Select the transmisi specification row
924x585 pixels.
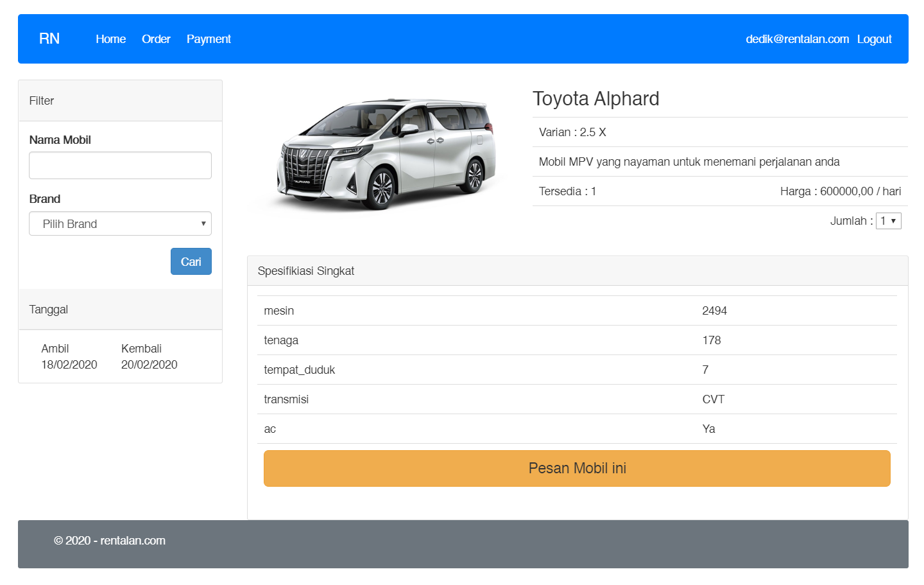click(x=577, y=399)
